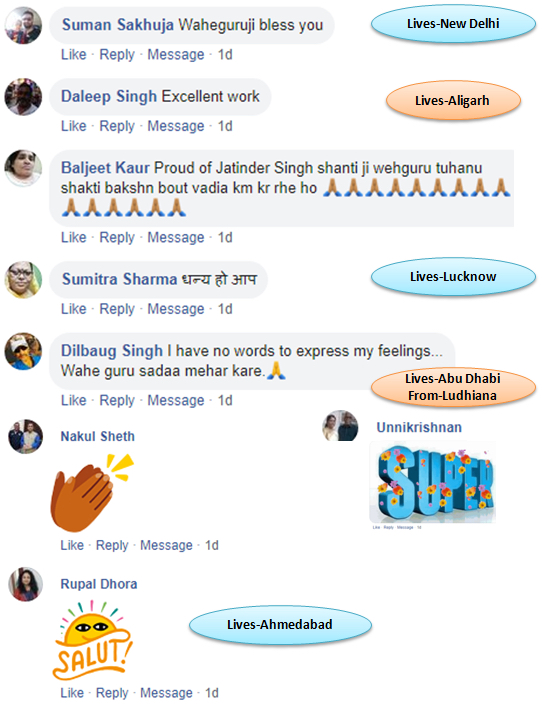
Task: Open Rupal Dhora's profile picture
Action: [26, 584]
